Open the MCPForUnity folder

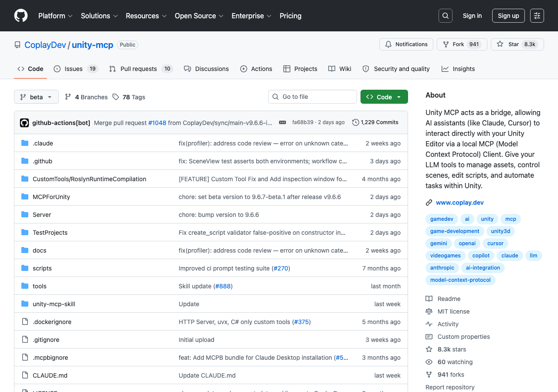coord(51,197)
